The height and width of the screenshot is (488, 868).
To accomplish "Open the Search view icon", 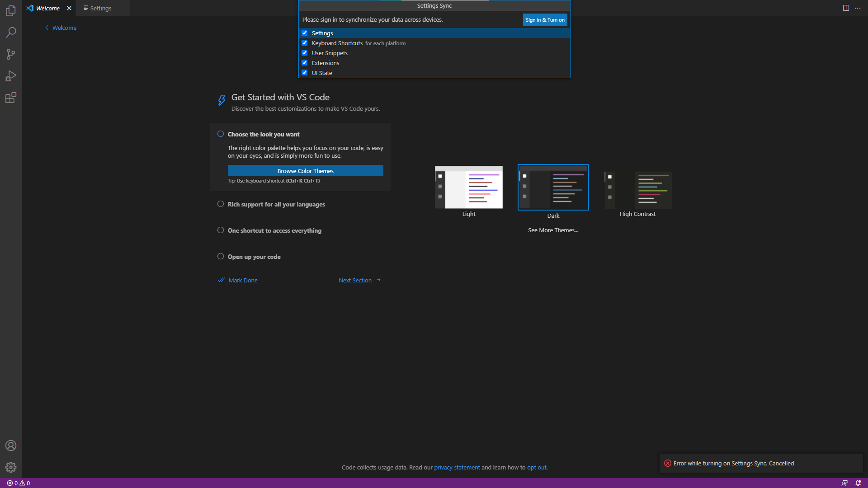I will point(11,33).
